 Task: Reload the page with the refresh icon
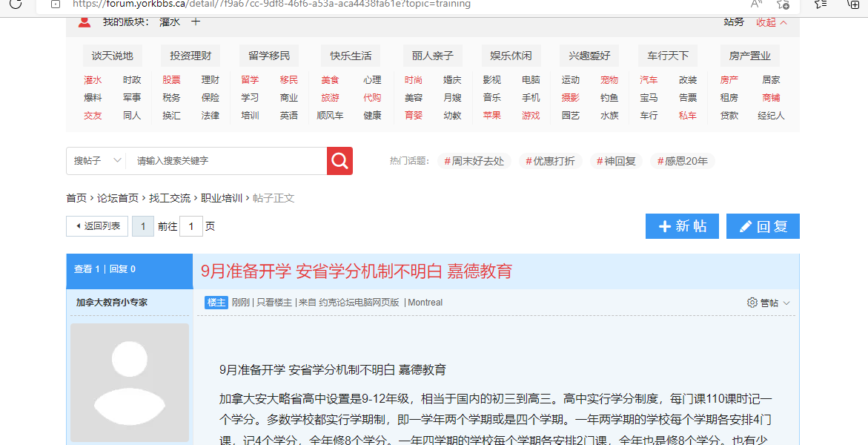coord(16,4)
